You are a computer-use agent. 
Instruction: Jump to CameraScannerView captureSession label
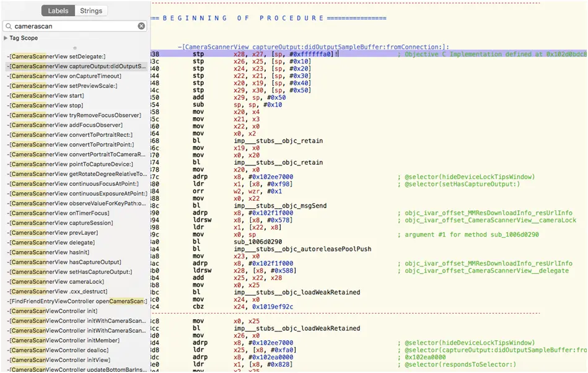point(61,223)
